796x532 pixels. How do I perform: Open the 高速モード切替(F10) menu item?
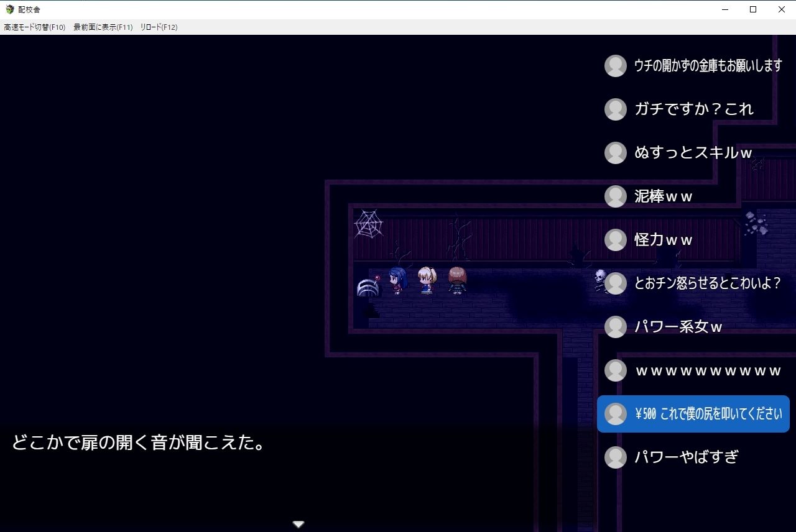point(35,27)
